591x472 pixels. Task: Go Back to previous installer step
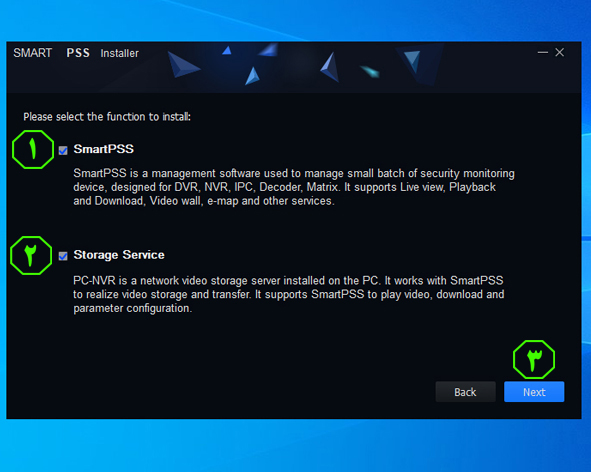click(465, 392)
